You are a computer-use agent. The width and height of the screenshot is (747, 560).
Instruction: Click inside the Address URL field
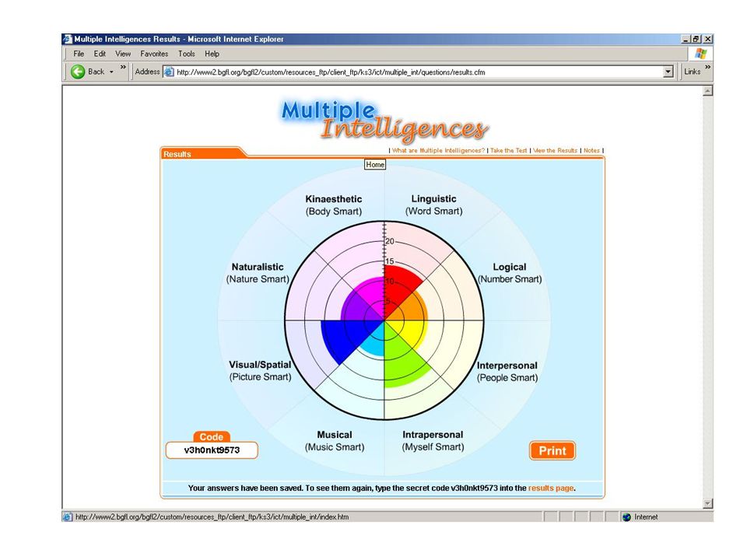(419, 72)
